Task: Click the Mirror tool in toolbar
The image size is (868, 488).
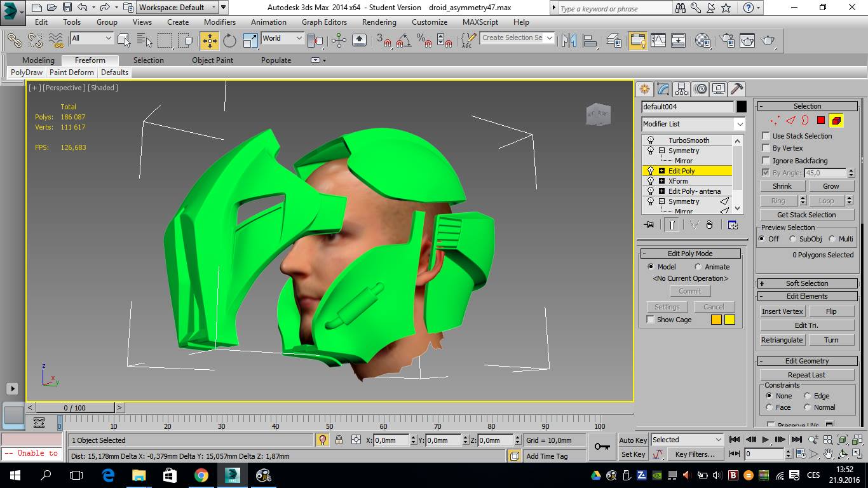Action: tap(569, 41)
